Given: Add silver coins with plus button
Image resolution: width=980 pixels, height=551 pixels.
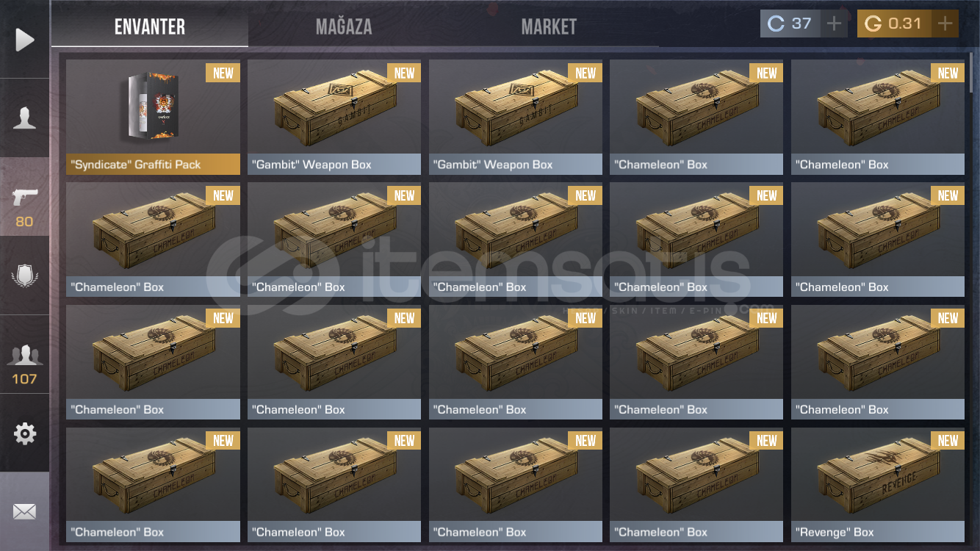Looking at the screenshot, I should coord(834,24).
